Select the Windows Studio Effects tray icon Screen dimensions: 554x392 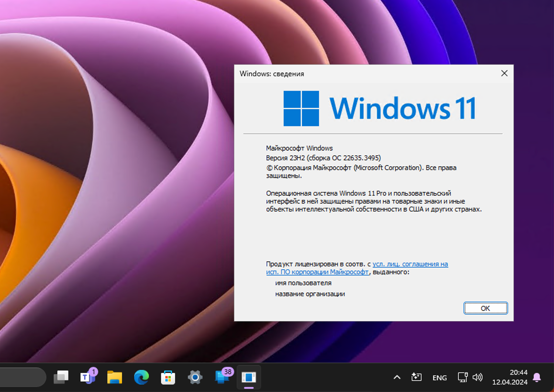tap(417, 377)
